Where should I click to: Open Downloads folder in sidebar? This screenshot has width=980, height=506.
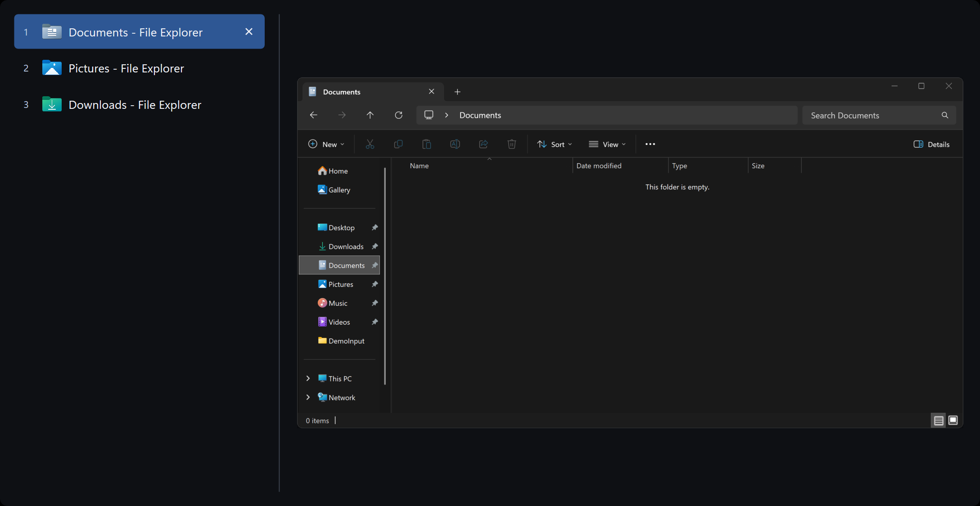click(339, 246)
